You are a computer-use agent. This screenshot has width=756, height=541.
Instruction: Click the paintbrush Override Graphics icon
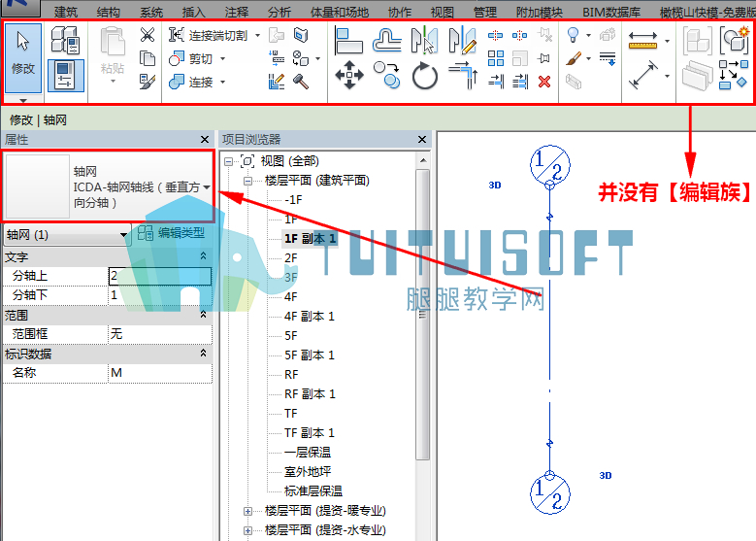(573, 58)
